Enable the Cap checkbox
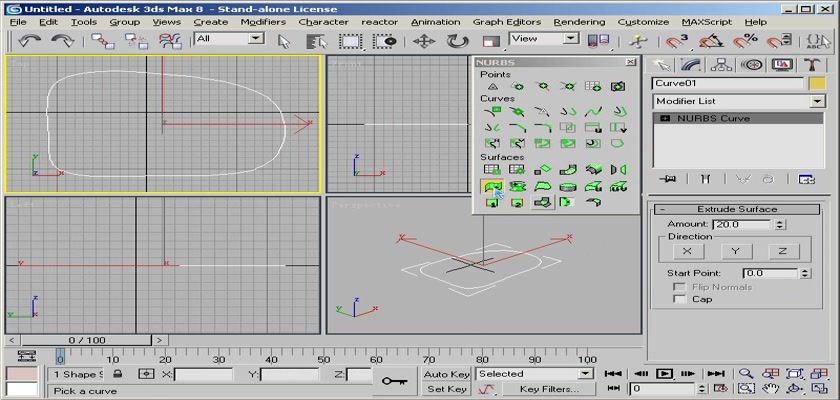The height and width of the screenshot is (400, 840). [681, 299]
